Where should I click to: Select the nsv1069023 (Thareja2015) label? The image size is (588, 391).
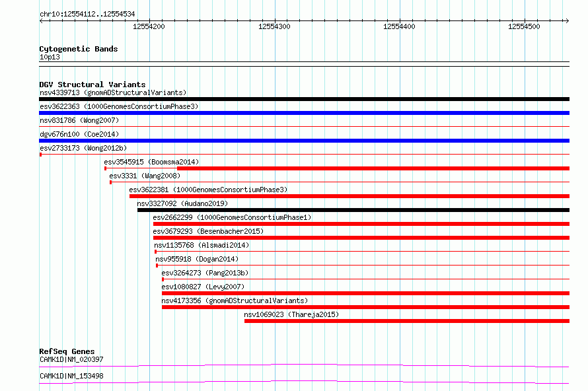tap(291, 314)
